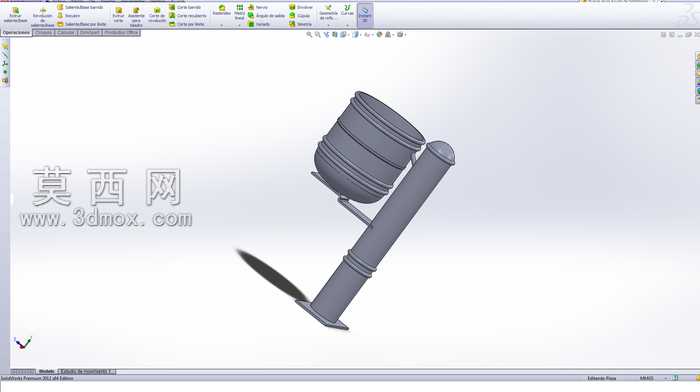Choose the Nervio rib tool
700x392 pixels.
point(258,7)
